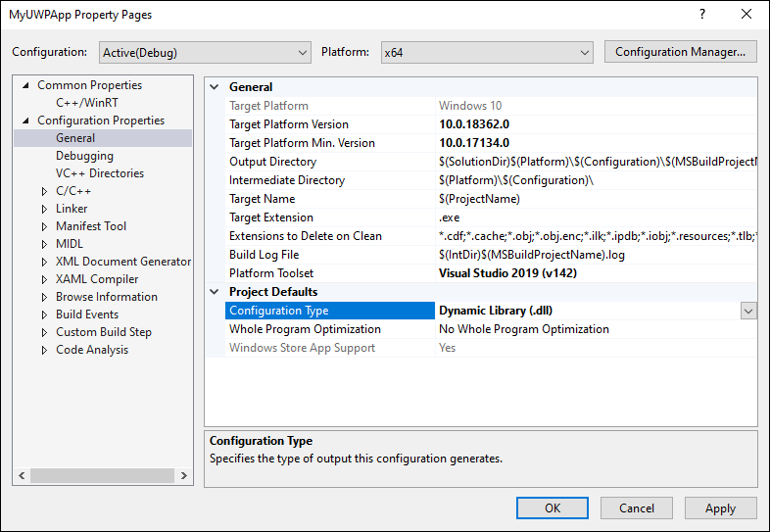Select the Manifest Tool label
Viewport: 770px width, 532px height.
tap(91, 226)
